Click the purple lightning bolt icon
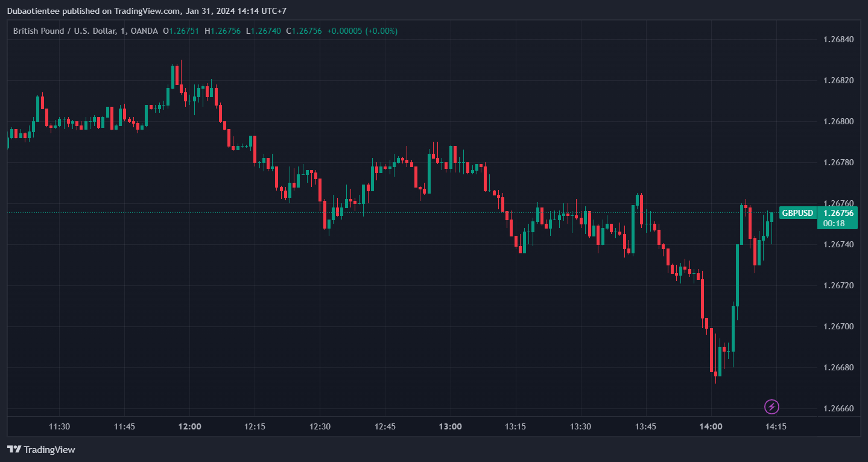This screenshot has width=868, height=462. [x=771, y=407]
